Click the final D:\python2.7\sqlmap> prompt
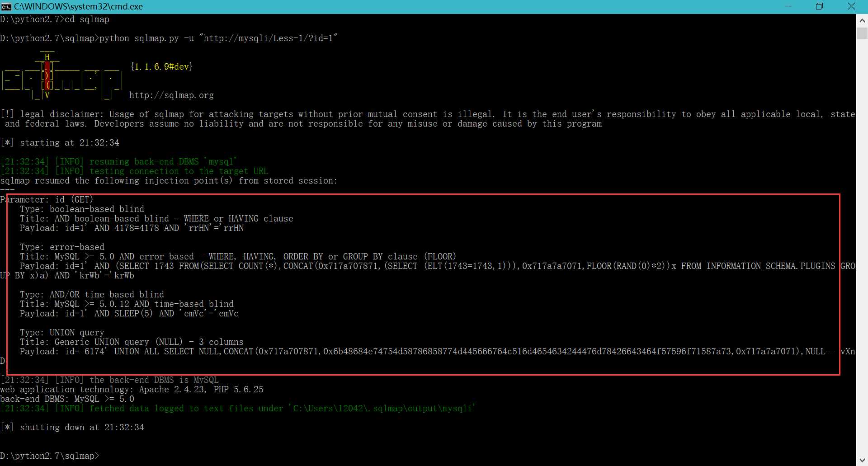 tap(49, 456)
